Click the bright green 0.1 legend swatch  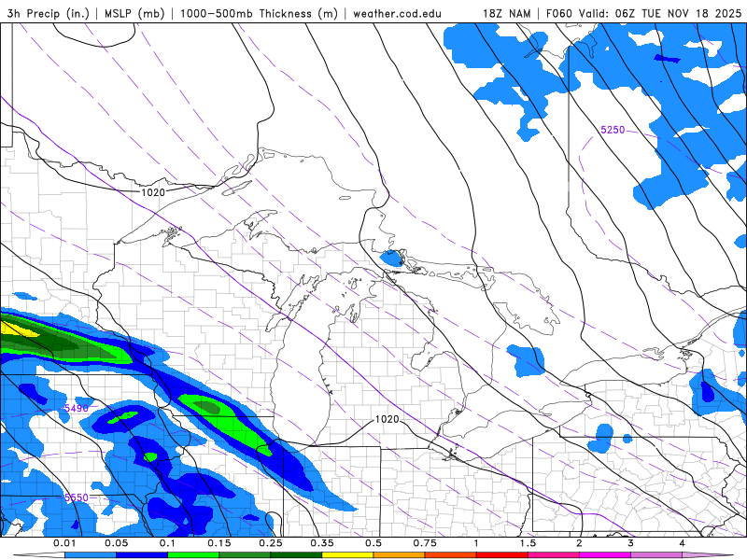(x=193, y=555)
